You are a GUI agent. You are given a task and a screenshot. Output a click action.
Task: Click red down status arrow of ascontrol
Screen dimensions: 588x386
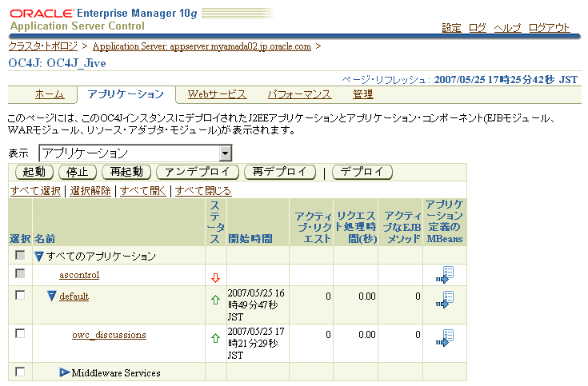(x=215, y=277)
